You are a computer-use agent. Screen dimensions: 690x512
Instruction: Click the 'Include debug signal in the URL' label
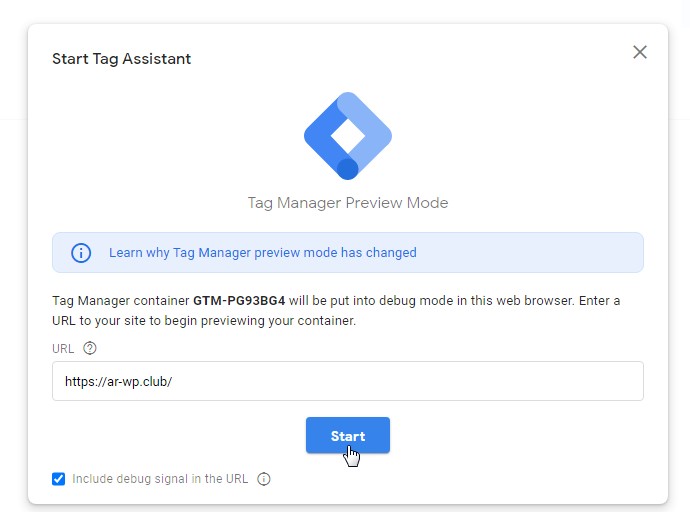point(160,479)
